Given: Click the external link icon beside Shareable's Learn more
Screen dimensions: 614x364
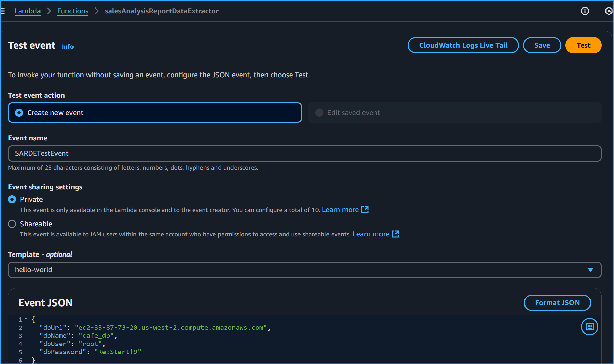Looking at the screenshot, I should (x=395, y=234).
